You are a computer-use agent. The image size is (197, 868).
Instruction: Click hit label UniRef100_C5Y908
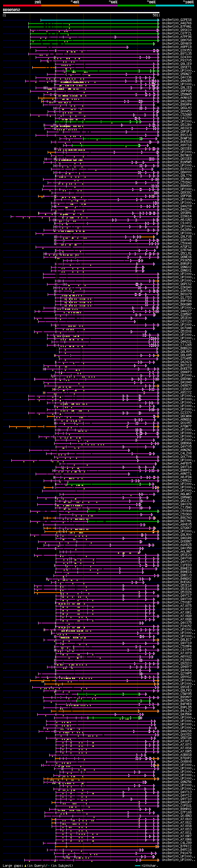pos(177,511)
